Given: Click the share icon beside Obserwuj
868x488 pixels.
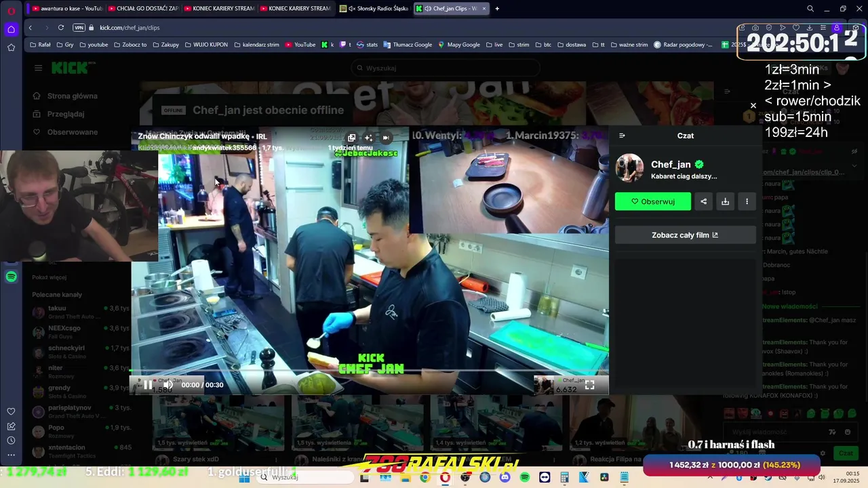Looking at the screenshot, I should click(x=703, y=201).
